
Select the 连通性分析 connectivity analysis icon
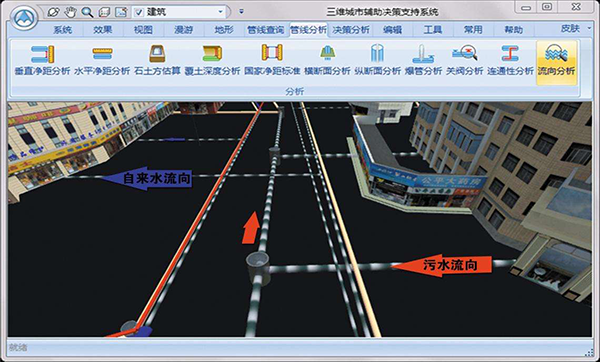click(x=510, y=60)
